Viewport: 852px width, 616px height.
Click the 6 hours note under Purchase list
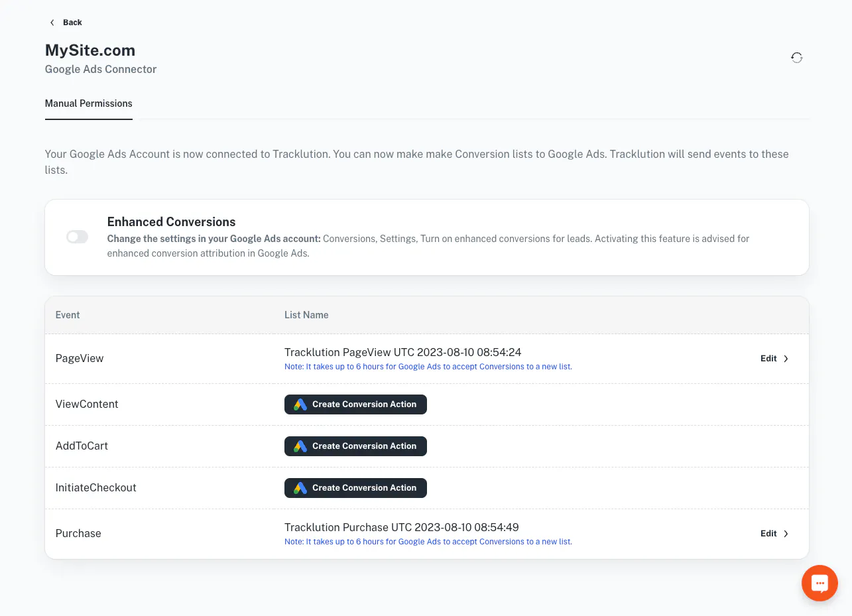pos(428,542)
